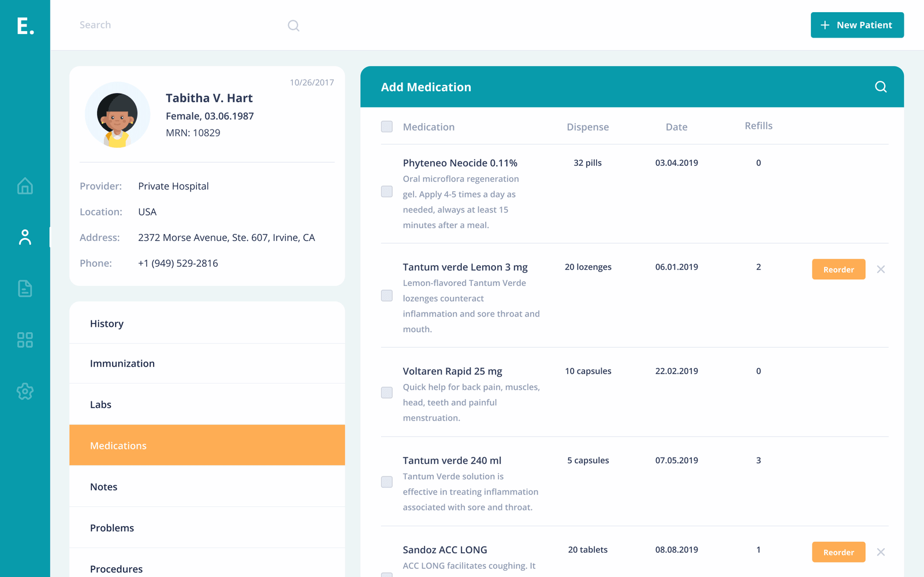Click search icon in Add Medication header
The height and width of the screenshot is (577, 924).
(x=880, y=87)
